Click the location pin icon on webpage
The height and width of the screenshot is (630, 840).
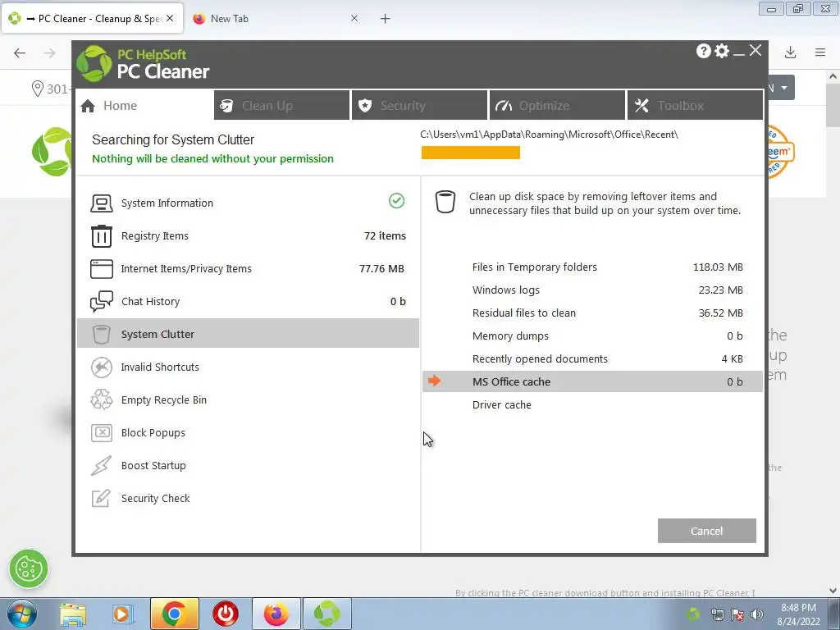point(37,89)
